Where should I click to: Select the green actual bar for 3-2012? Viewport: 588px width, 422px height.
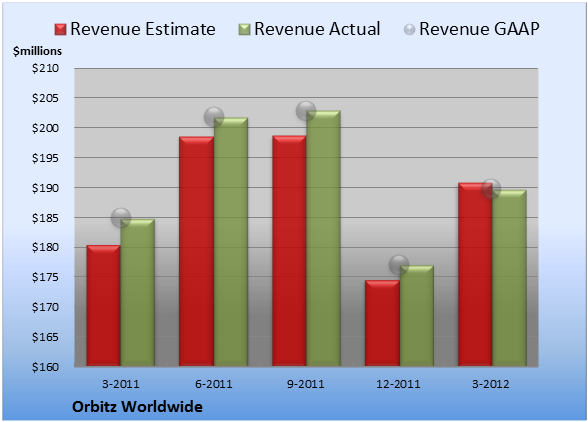pos(510,278)
